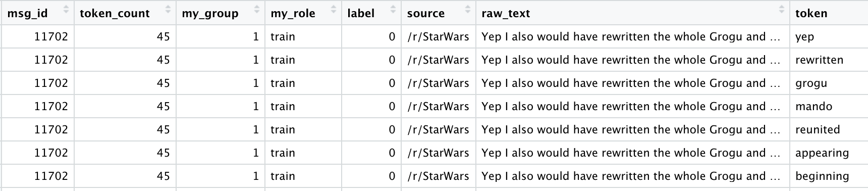Click '/r/StarWars' in the 'appearing' row

(438, 153)
